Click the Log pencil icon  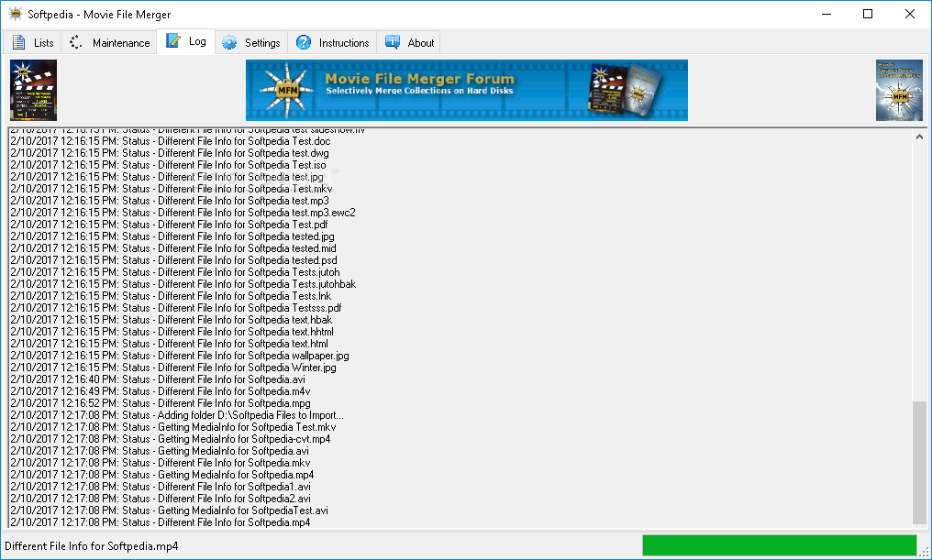click(x=173, y=40)
